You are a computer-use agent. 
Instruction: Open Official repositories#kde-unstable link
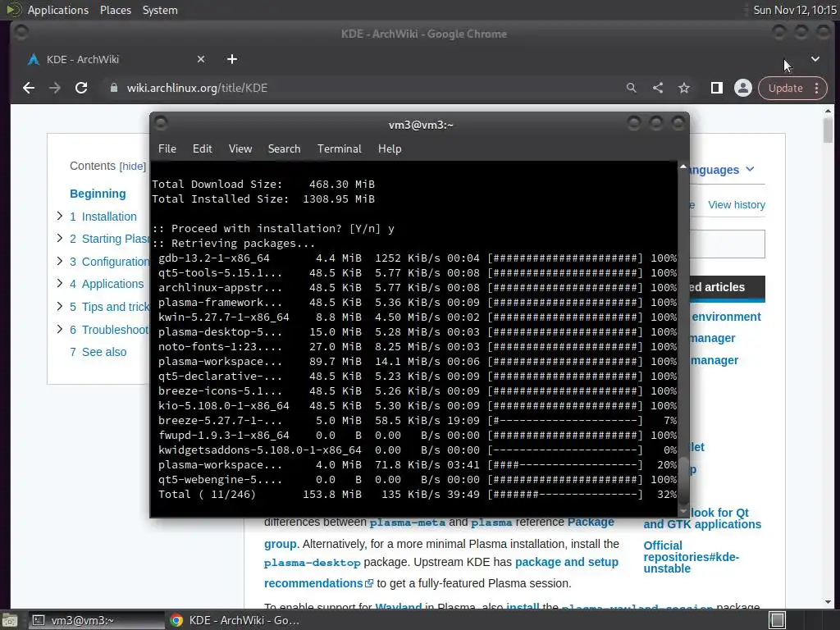691,557
